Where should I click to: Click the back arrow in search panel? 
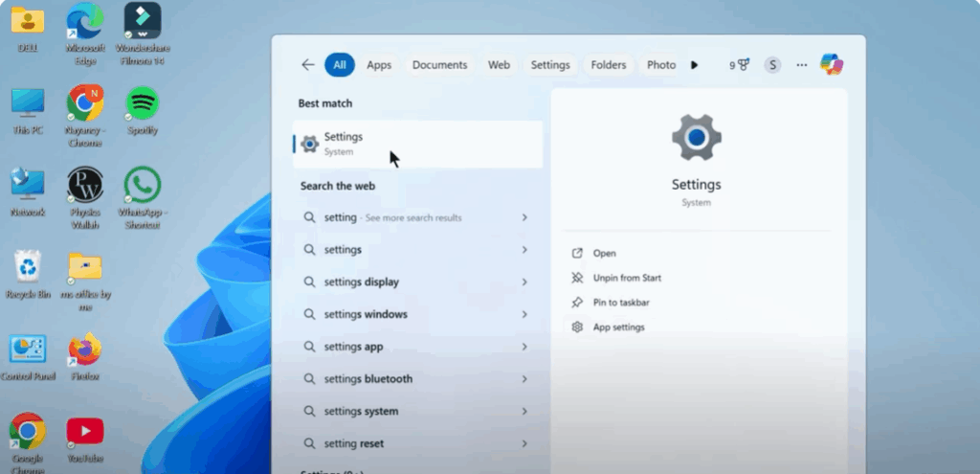[307, 65]
